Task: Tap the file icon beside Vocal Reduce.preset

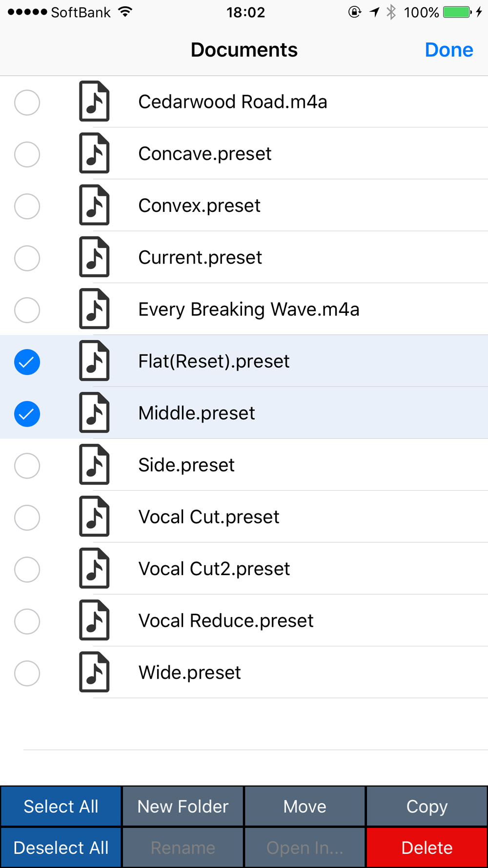Action: click(94, 620)
